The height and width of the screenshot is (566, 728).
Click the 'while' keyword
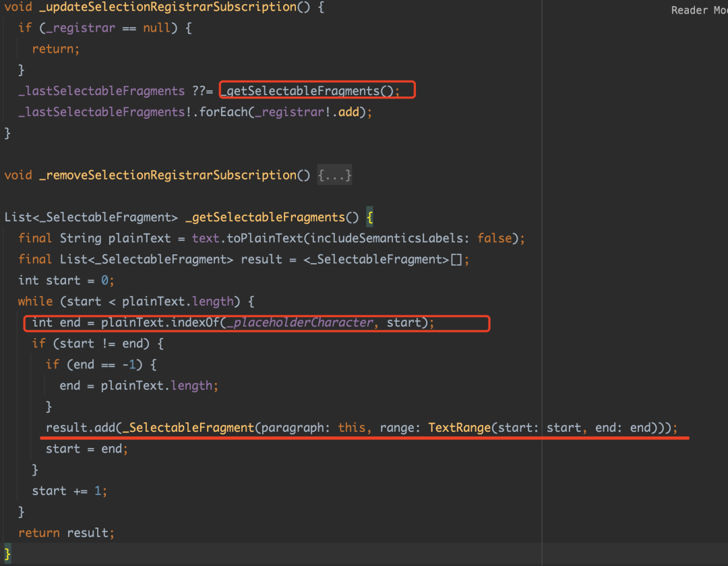tap(35, 302)
